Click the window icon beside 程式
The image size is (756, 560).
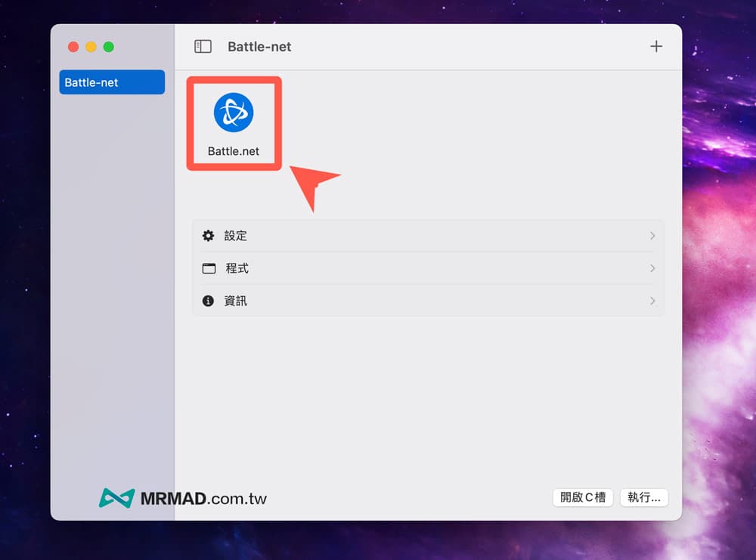coord(209,268)
